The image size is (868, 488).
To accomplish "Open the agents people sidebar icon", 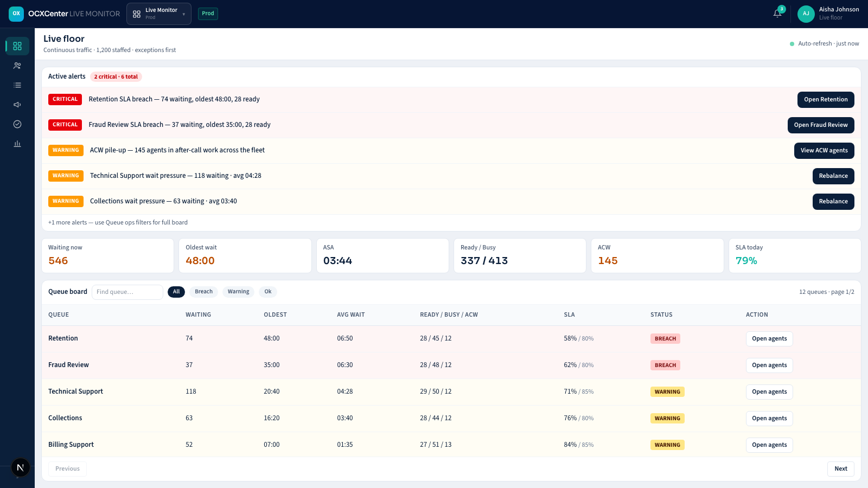I will click(17, 66).
